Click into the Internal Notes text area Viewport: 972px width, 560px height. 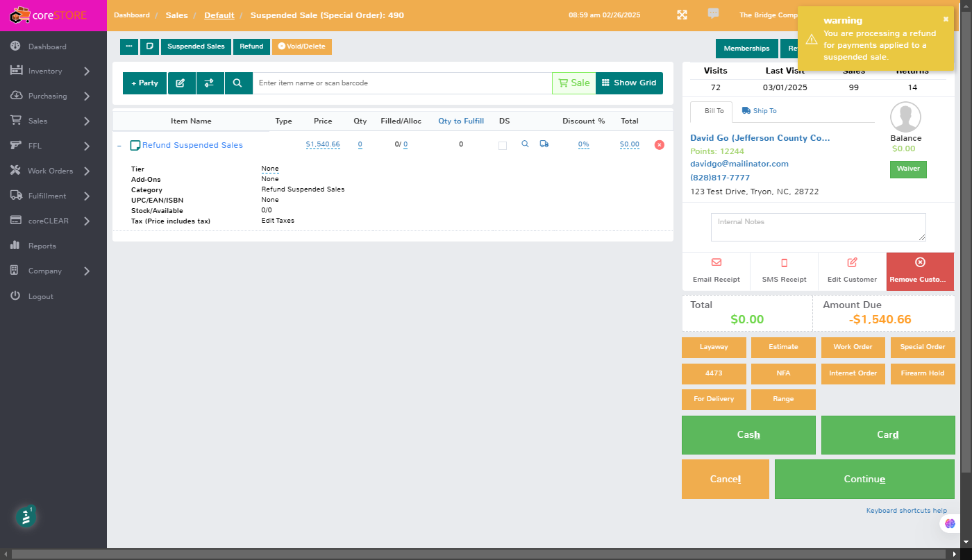819,227
